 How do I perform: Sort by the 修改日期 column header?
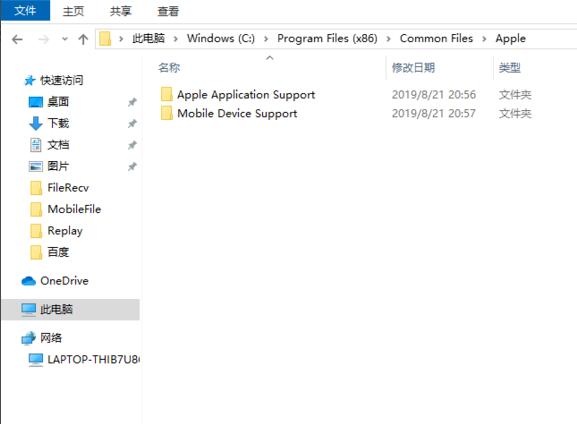[413, 67]
